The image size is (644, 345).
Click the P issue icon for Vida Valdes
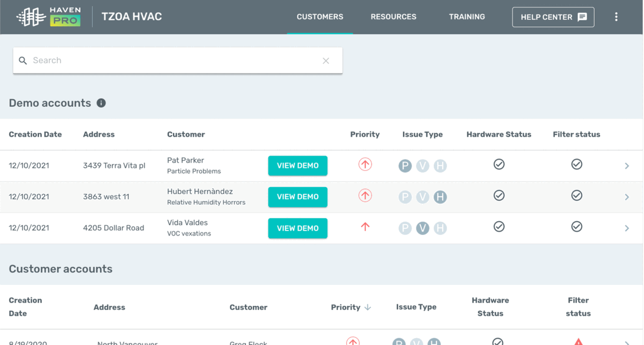pyautogui.click(x=405, y=228)
